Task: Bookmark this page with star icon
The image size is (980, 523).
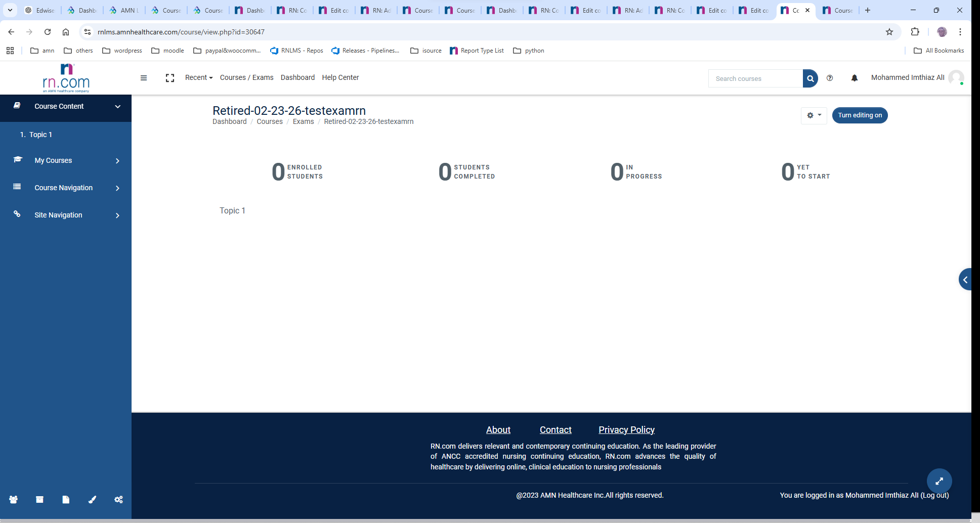Action: (889, 32)
